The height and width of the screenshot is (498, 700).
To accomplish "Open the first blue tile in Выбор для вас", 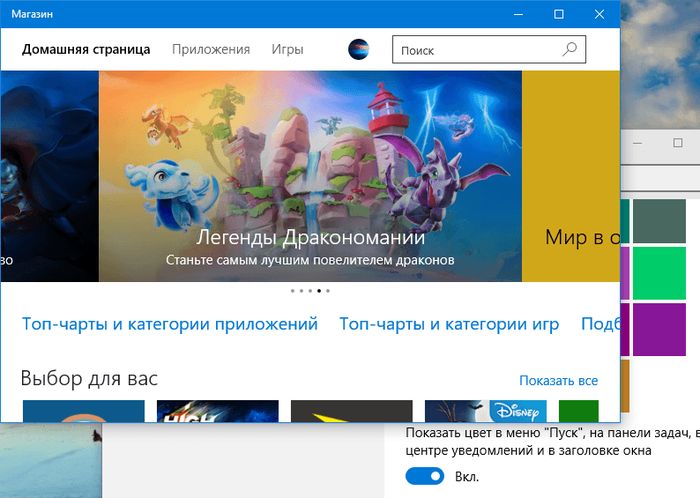I will pos(83,411).
